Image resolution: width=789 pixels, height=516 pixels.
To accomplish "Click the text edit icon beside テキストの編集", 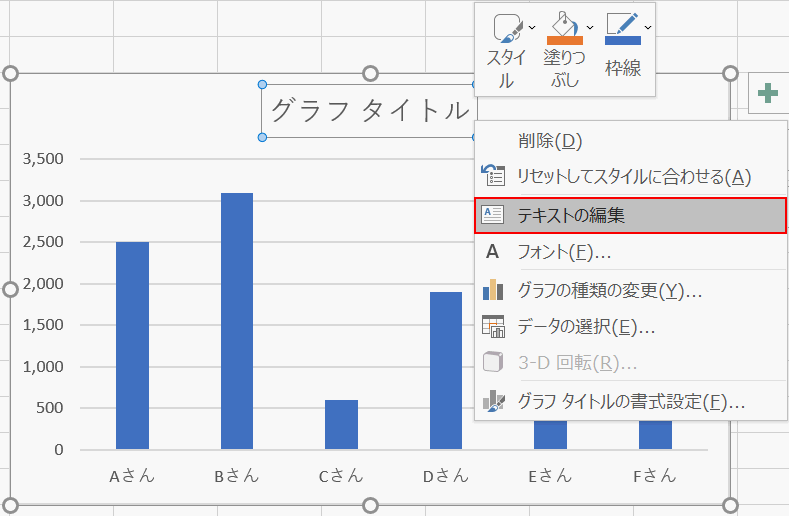I will (493, 215).
